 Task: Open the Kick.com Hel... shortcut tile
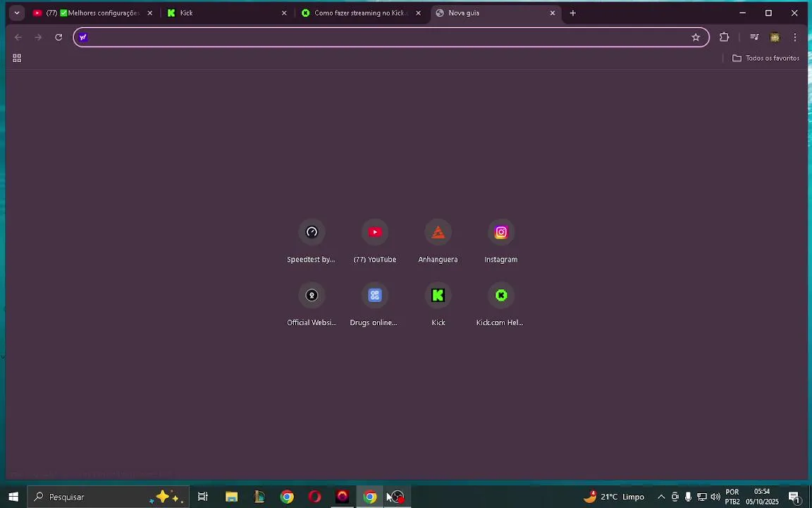coord(500,304)
